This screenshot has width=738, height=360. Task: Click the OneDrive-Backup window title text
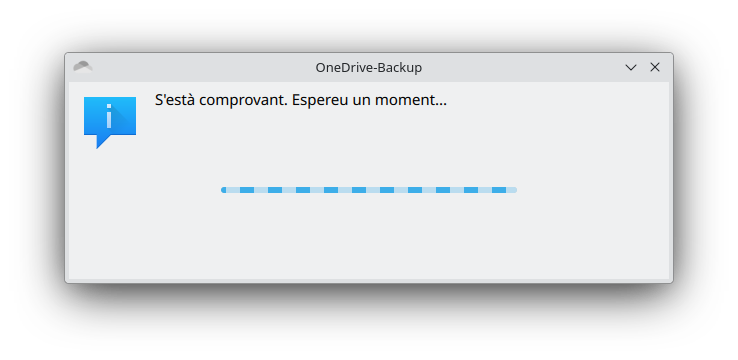point(369,68)
